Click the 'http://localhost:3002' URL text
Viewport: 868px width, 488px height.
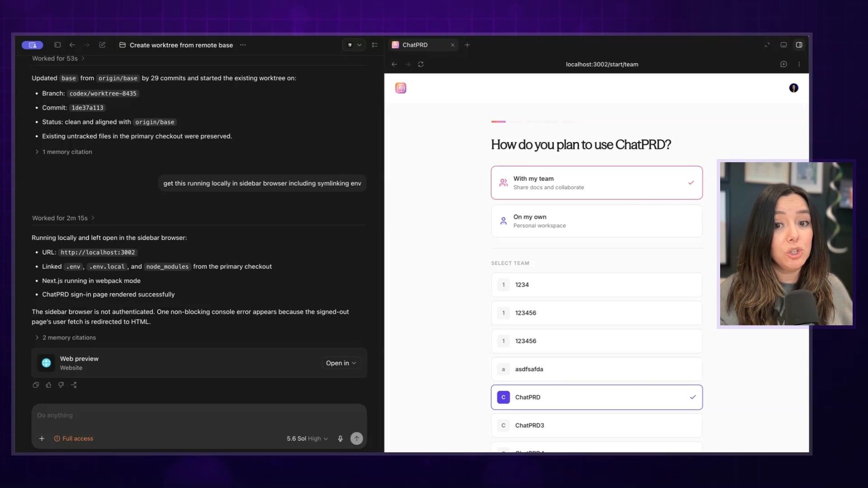point(98,253)
